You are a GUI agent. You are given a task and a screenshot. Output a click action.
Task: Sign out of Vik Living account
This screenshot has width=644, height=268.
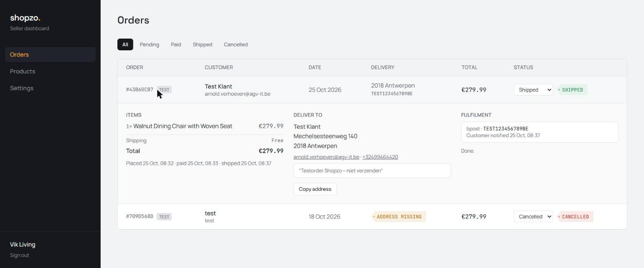point(20,255)
